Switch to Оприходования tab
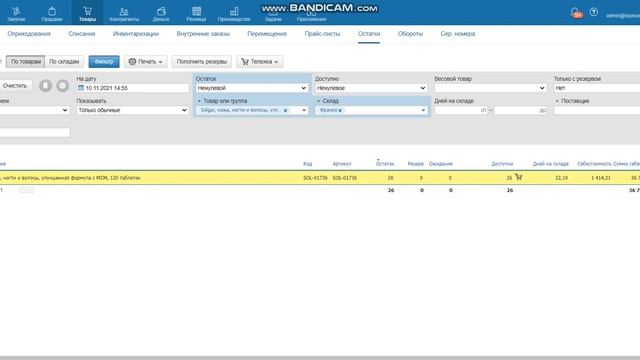Image resolution: width=640 pixels, height=360 pixels. tap(29, 34)
